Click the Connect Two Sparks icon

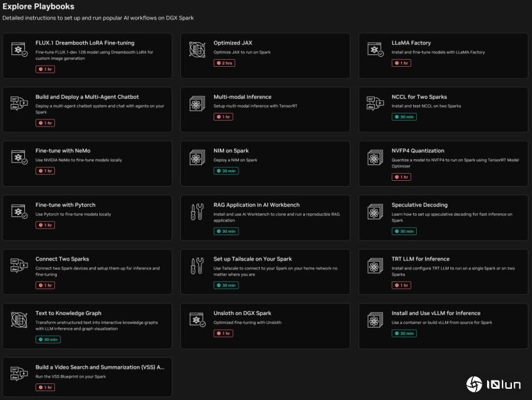(20, 266)
